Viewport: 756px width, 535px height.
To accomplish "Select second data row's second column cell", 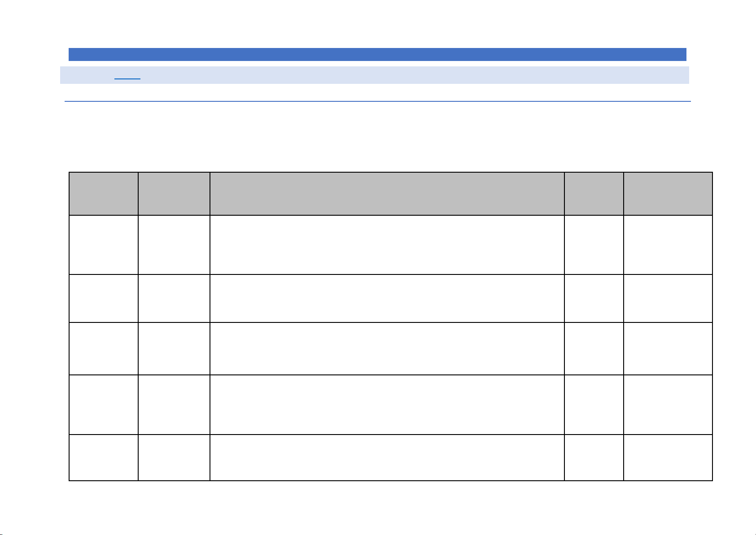I will click(x=174, y=298).
